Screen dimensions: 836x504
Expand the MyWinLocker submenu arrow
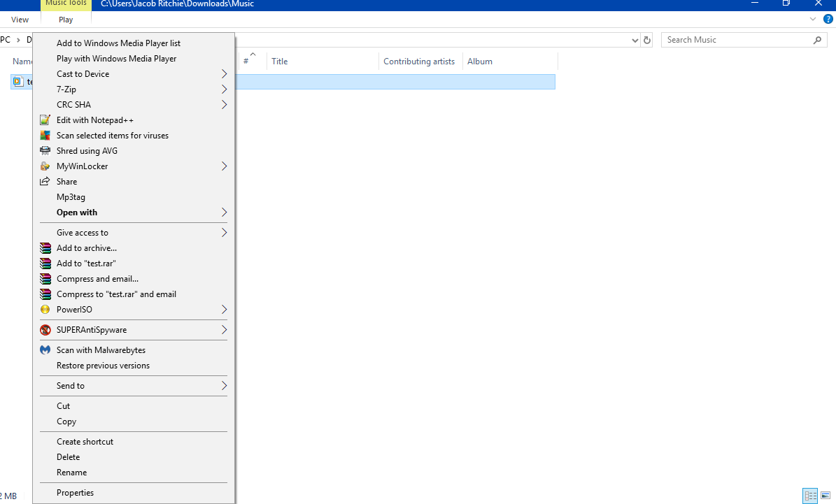pyautogui.click(x=225, y=166)
